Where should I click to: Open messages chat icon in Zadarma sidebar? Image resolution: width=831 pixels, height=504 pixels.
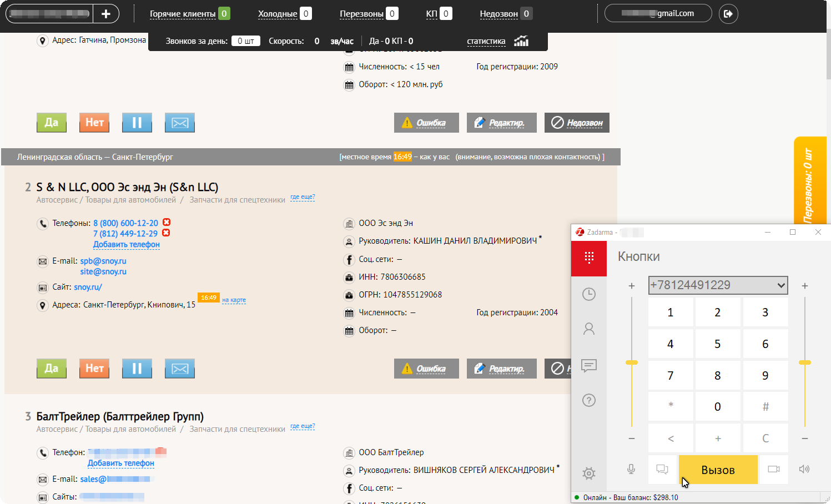pyautogui.click(x=589, y=365)
